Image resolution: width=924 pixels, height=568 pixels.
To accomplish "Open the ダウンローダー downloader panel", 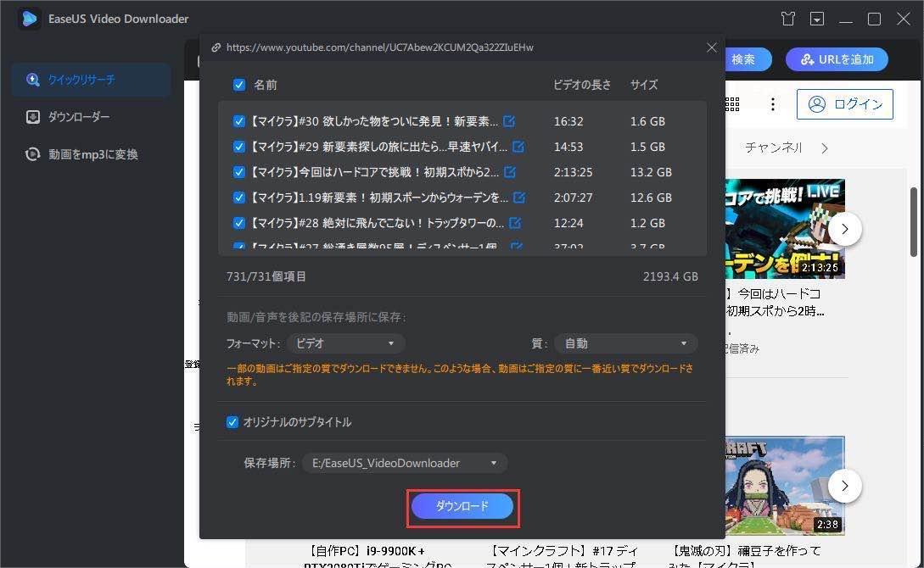I will click(66, 116).
